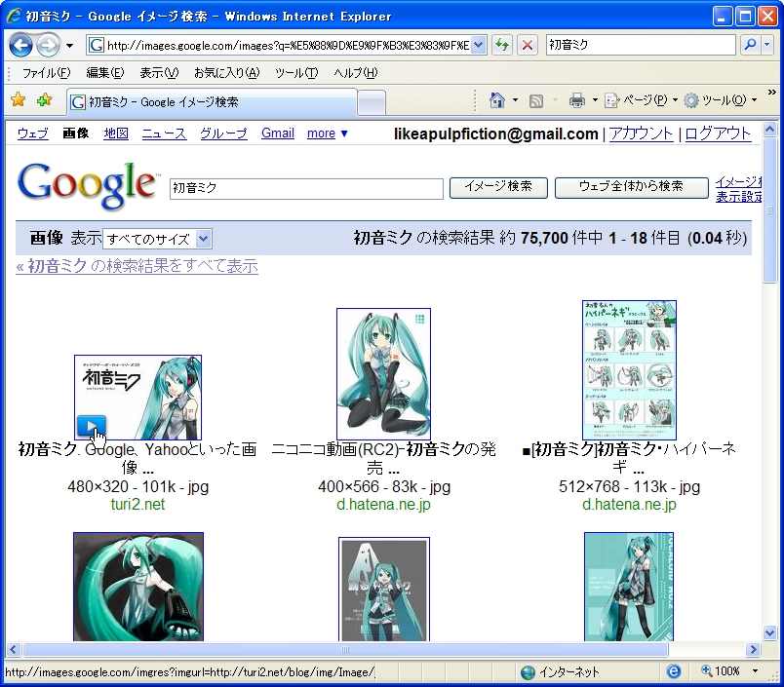Expand the address bar URL history dropdown
Viewport: 784px width, 687px height.
479,45
